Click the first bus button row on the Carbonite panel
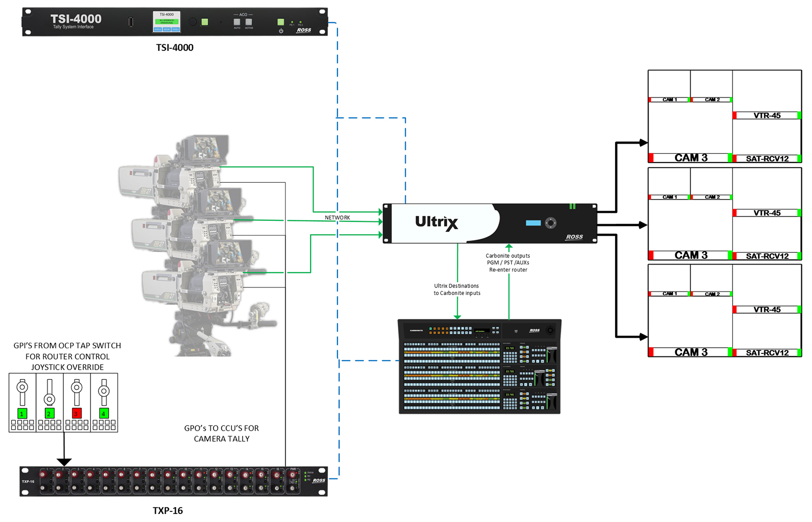This screenshot has height=522, width=812. (x=452, y=349)
